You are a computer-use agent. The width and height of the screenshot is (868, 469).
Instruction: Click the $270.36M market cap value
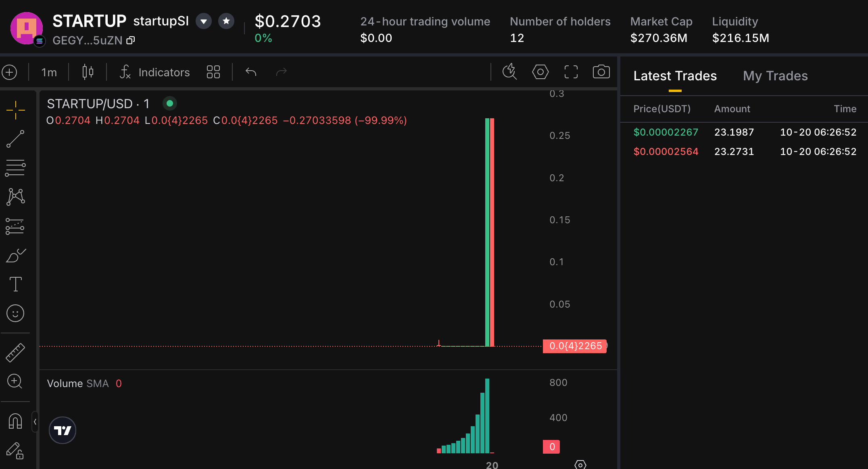(659, 38)
